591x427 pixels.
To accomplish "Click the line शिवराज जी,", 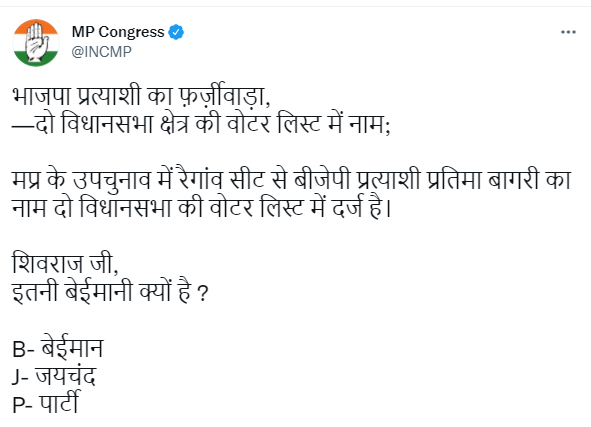I will tap(66, 263).
